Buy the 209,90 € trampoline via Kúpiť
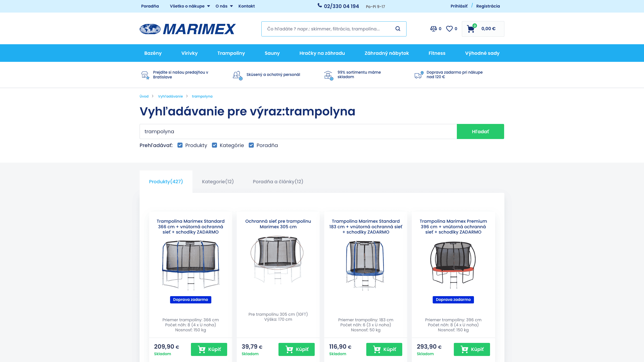The height and width of the screenshot is (362, 644). [x=209, y=349]
